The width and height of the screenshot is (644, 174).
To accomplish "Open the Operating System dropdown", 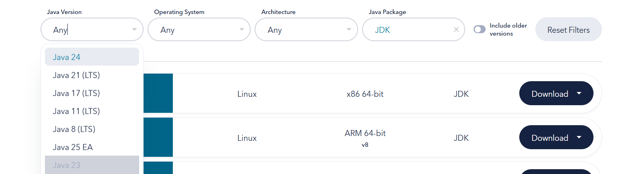I will (x=199, y=30).
